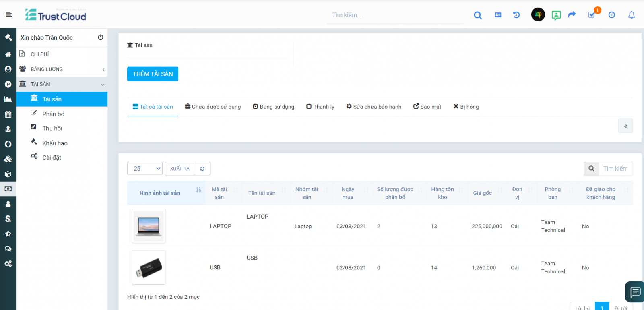Switch to Đang sử dụng tab
This screenshot has height=310, width=644.
point(274,107)
